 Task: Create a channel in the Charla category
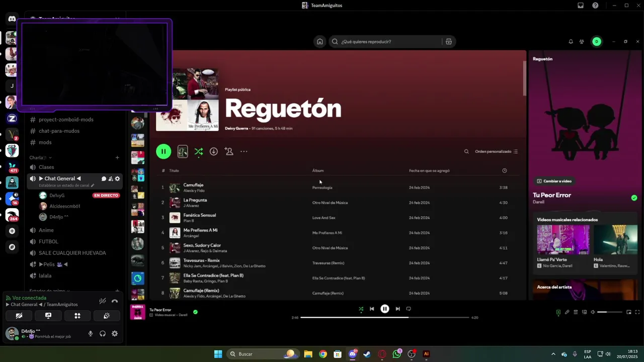[x=117, y=157]
